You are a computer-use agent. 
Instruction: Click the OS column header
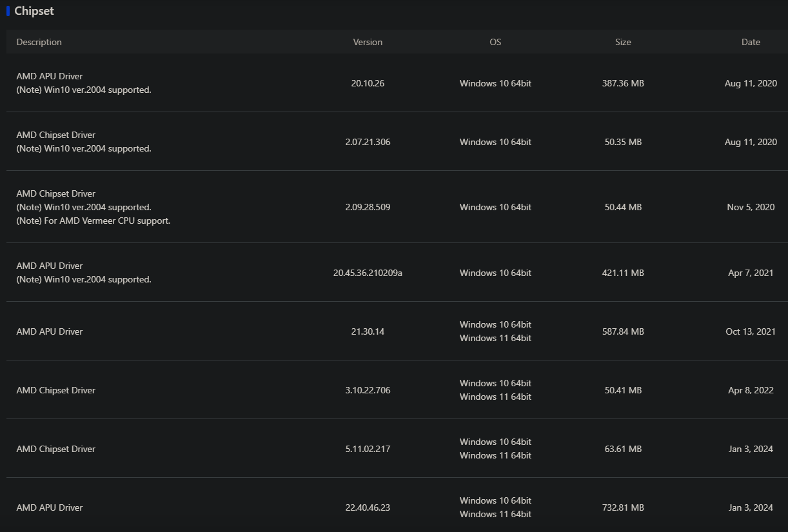(x=495, y=42)
